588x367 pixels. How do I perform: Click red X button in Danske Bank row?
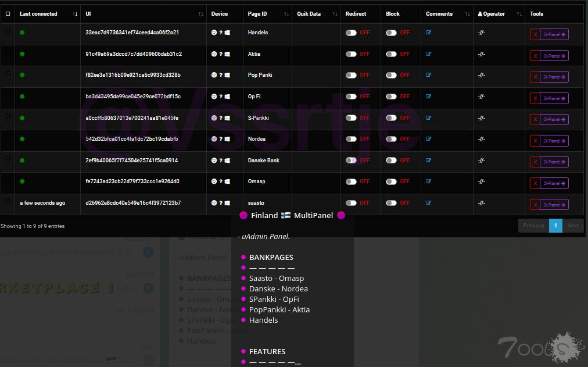pyautogui.click(x=535, y=162)
